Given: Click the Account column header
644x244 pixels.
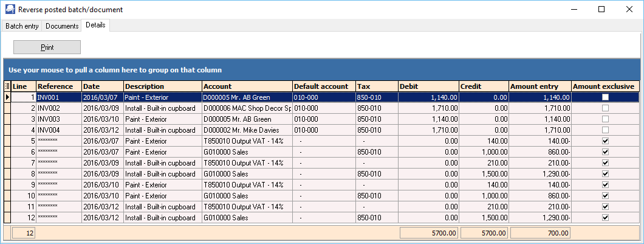Looking at the screenshot, I should [246, 86].
